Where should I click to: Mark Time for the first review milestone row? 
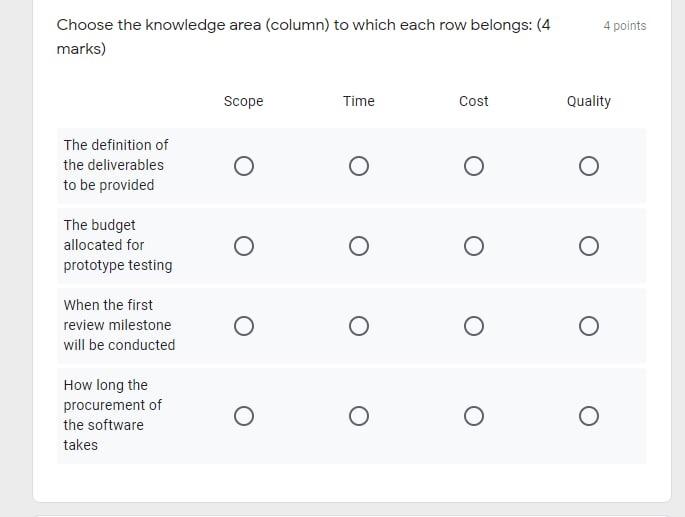coord(359,326)
